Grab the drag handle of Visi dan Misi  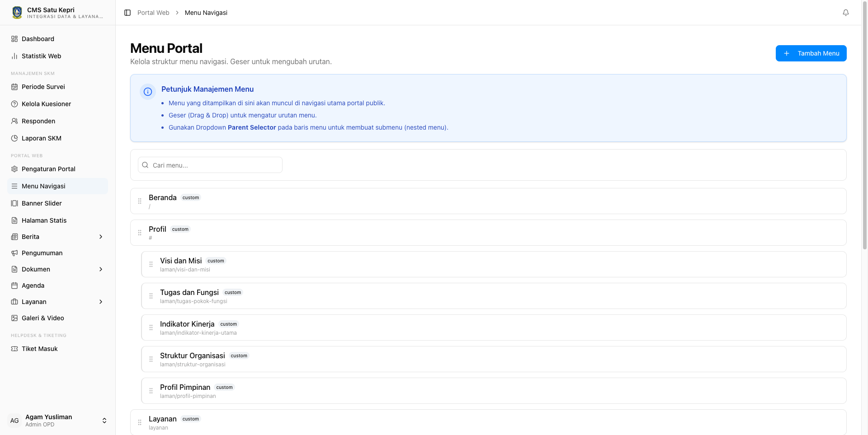(151, 264)
